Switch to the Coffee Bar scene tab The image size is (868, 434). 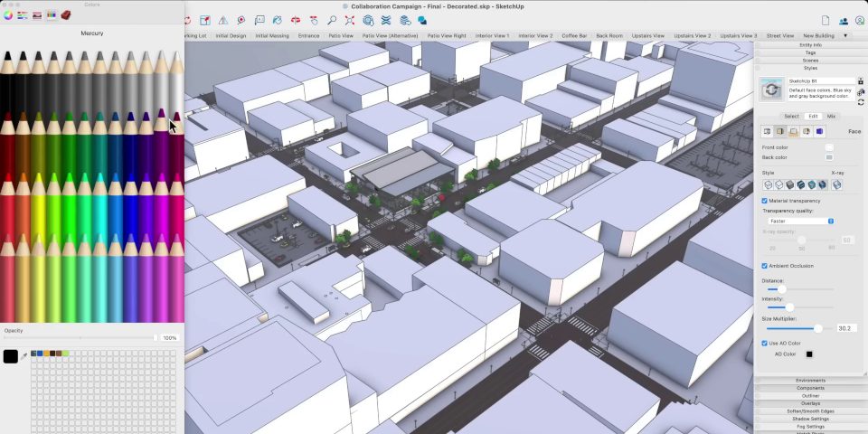click(574, 36)
